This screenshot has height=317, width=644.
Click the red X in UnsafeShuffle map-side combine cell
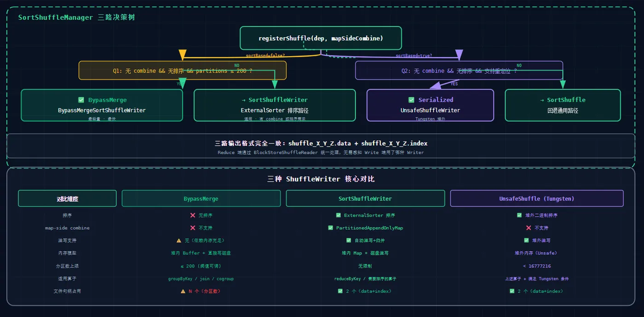(x=529, y=228)
